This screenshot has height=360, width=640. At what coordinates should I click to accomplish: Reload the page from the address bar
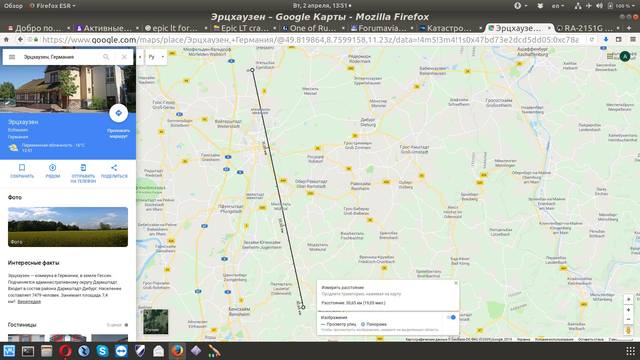[591, 40]
